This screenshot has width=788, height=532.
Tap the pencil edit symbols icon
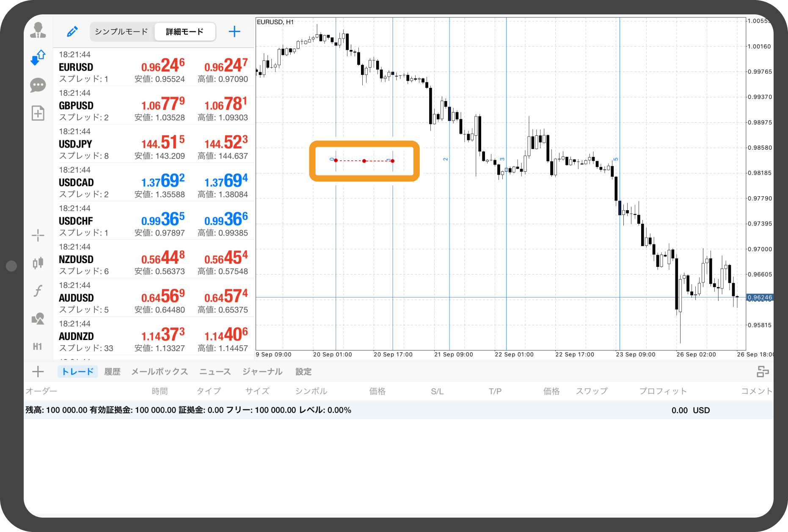(72, 32)
